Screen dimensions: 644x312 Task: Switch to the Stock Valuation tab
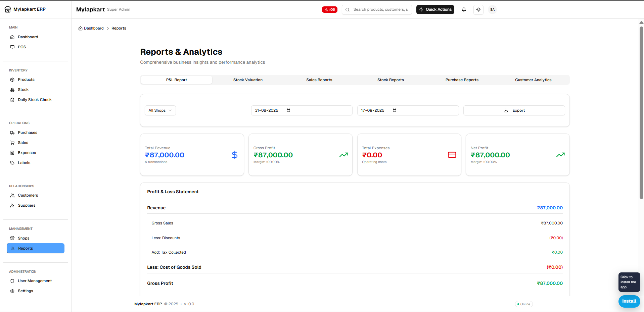coord(248,80)
